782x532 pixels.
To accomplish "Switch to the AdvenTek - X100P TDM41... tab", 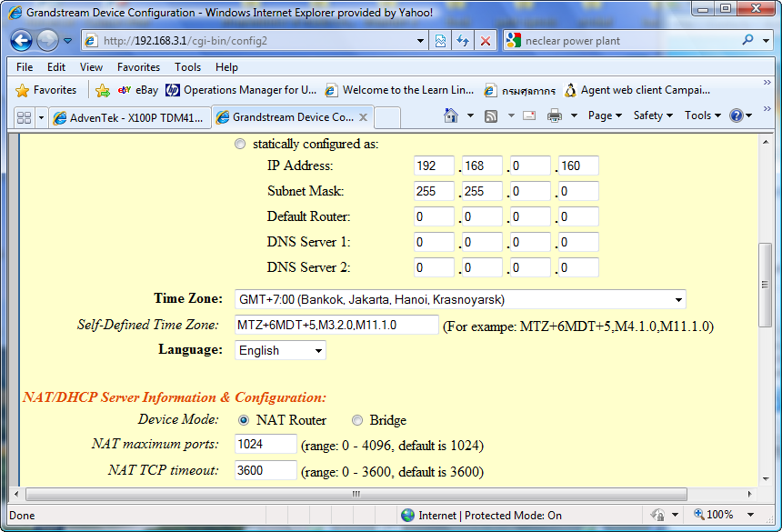I will pyautogui.click(x=129, y=117).
